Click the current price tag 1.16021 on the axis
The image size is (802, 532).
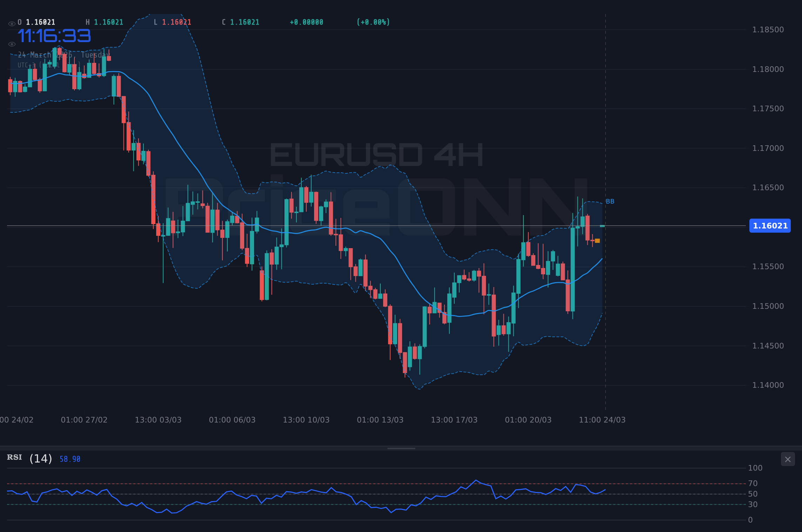pyautogui.click(x=770, y=226)
